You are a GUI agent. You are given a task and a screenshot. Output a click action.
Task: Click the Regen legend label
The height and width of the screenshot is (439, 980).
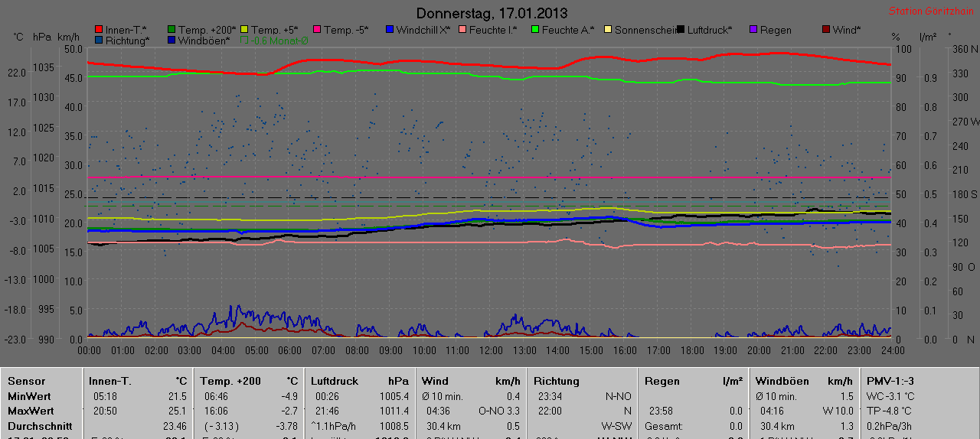[776, 30]
